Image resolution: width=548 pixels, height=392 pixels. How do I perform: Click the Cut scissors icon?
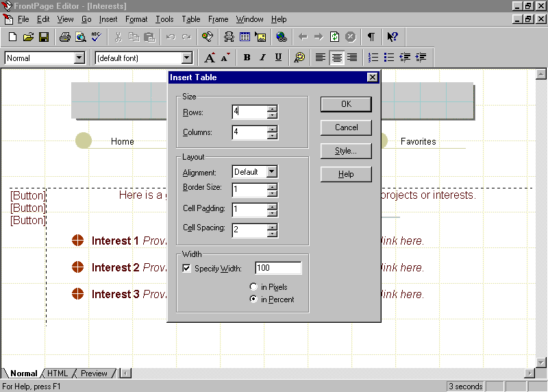point(118,37)
